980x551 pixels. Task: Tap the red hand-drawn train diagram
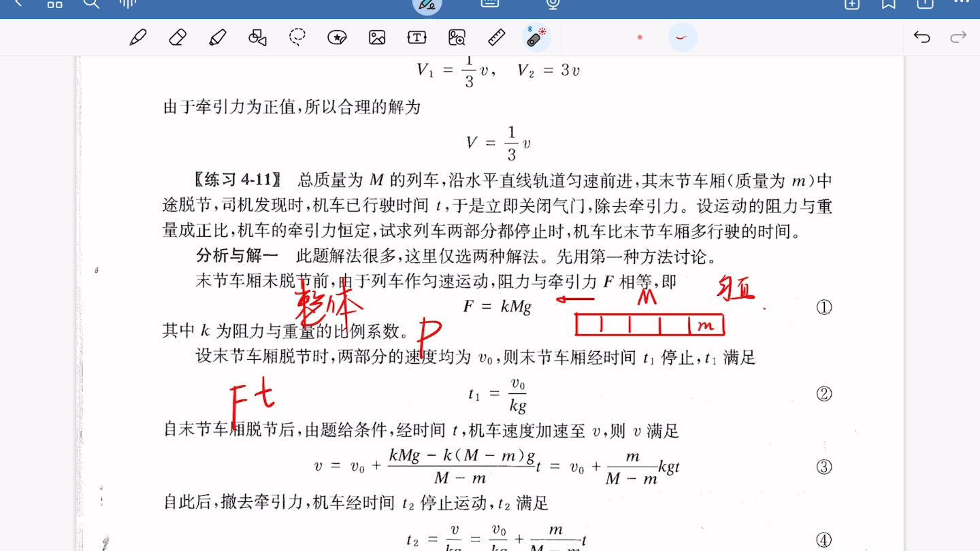click(649, 324)
